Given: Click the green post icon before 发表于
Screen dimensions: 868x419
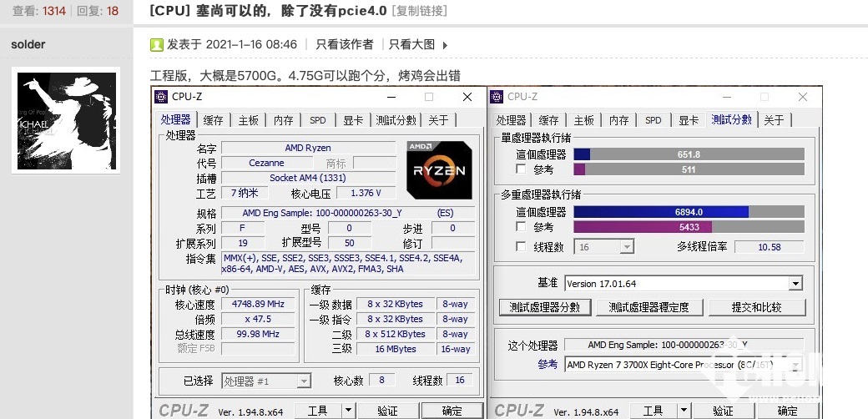Looking at the screenshot, I should pyautogui.click(x=157, y=45).
